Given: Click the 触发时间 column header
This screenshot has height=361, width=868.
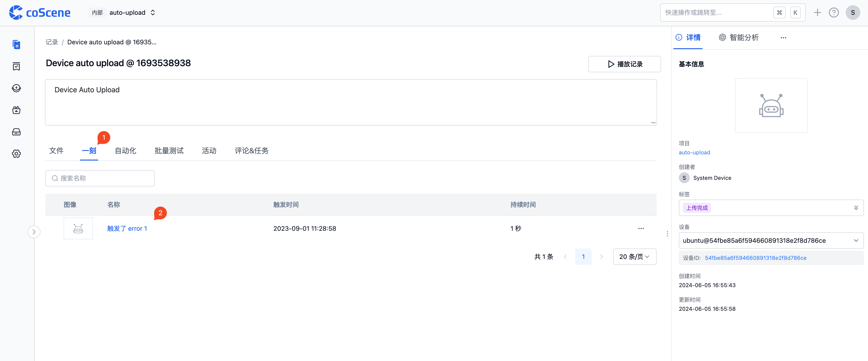Looking at the screenshot, I should coord(286,205).
